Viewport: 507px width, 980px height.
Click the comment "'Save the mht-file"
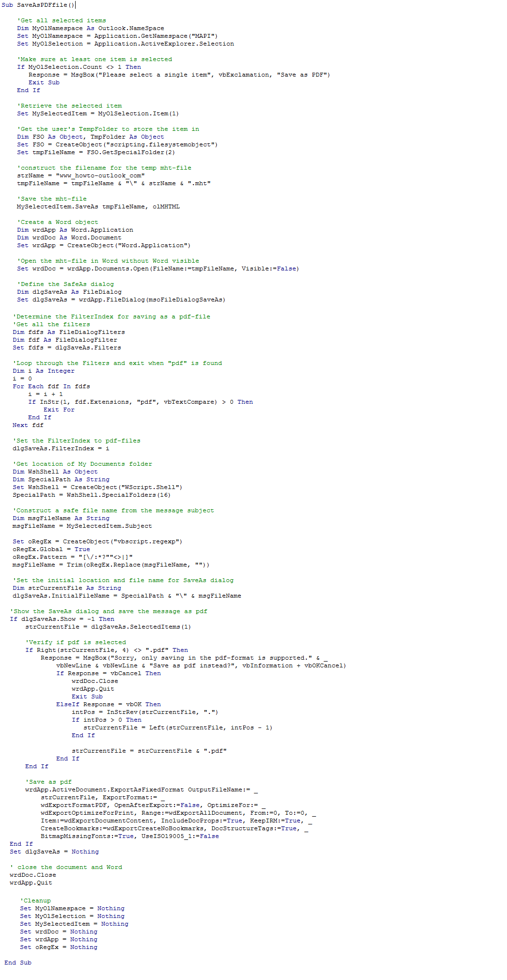click(x=52, y=199)
